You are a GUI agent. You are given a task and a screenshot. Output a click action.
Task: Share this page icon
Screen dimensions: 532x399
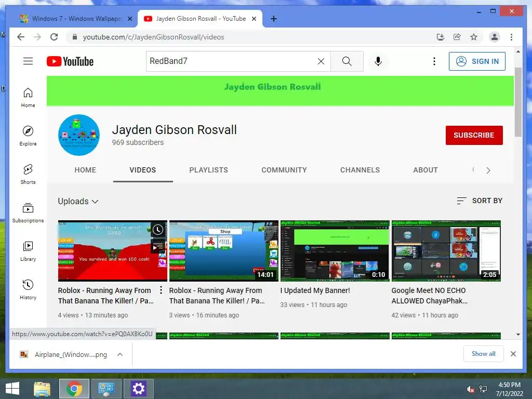457,37
